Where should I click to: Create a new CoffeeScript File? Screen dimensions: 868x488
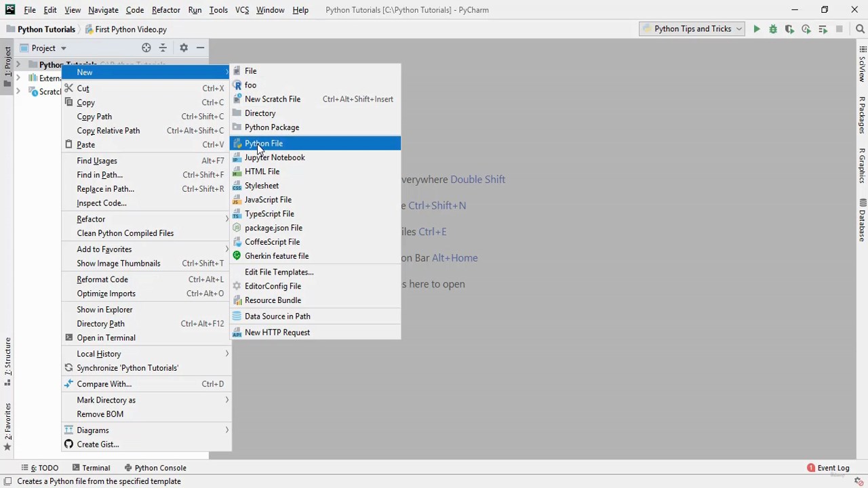pyautogui.click(x=315, y=242)
